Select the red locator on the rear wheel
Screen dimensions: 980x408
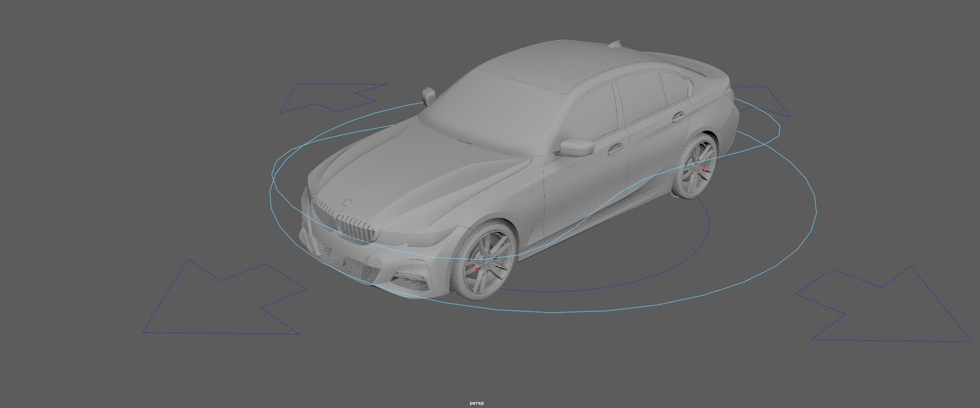tap(703, 169)
